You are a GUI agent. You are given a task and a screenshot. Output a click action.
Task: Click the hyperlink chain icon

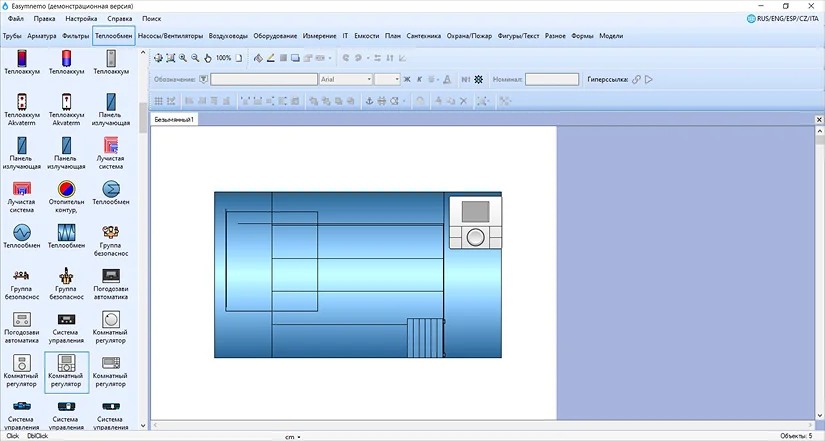[x=636, y=79]
